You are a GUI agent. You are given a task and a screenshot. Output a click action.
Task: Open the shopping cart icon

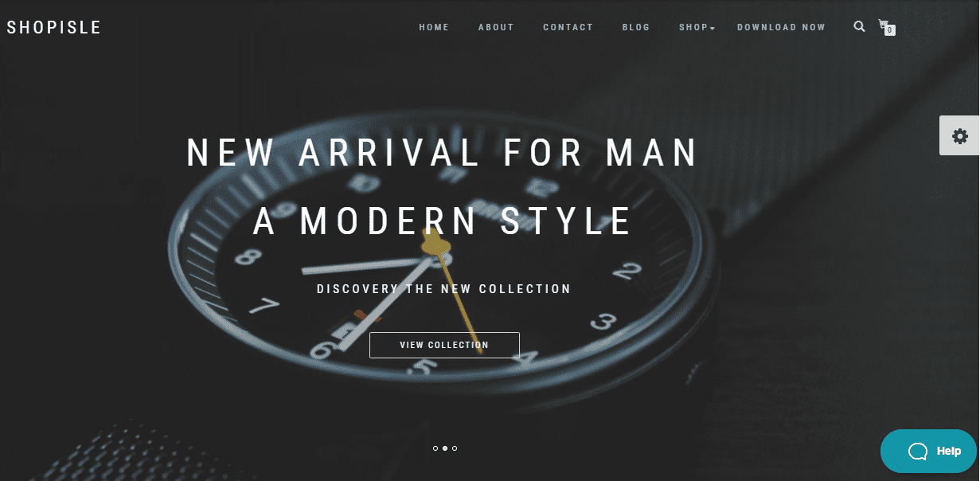(x=884, y=25)
